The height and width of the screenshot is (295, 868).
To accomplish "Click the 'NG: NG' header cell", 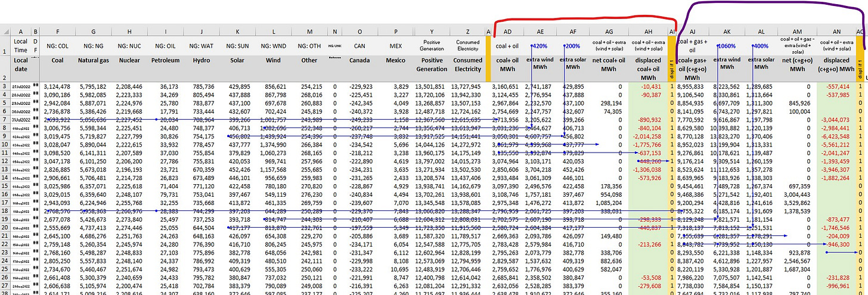I will point(94,46).
